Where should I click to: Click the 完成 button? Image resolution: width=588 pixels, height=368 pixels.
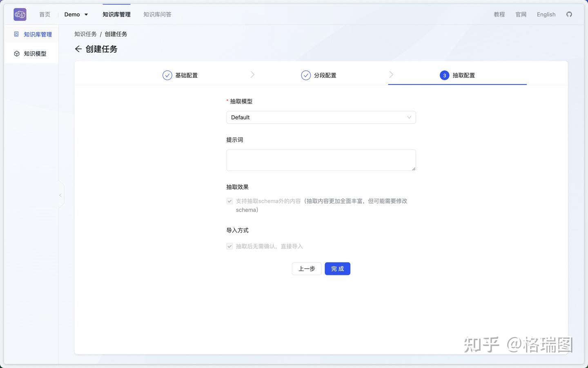[x=337, y=269]
